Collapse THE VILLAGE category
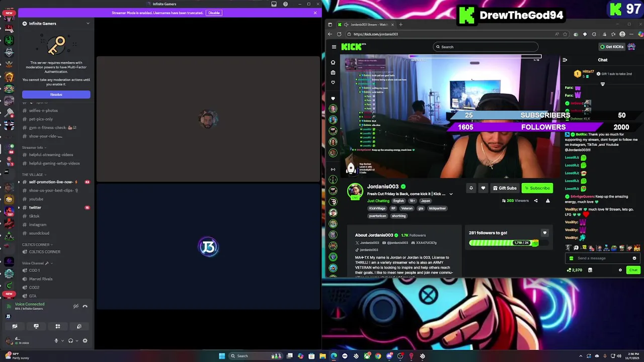644x362 pixels. [34, 175]
